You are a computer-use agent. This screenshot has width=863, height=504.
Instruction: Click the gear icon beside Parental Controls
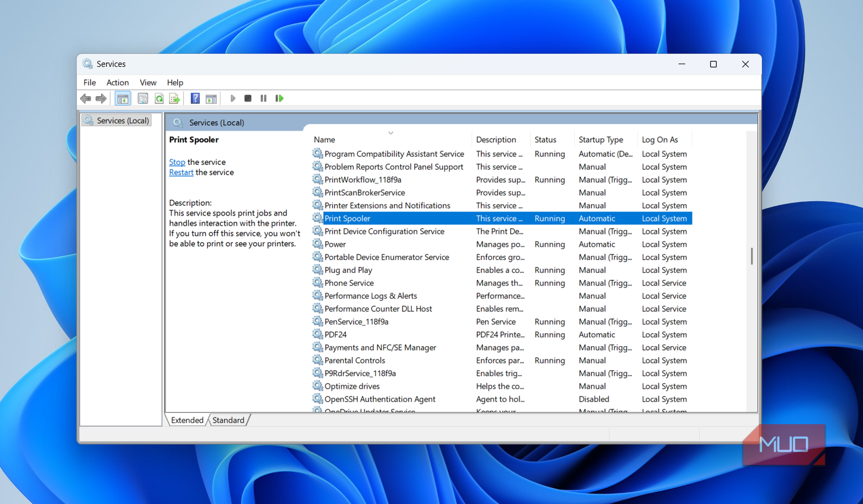[x=317, y=360]
